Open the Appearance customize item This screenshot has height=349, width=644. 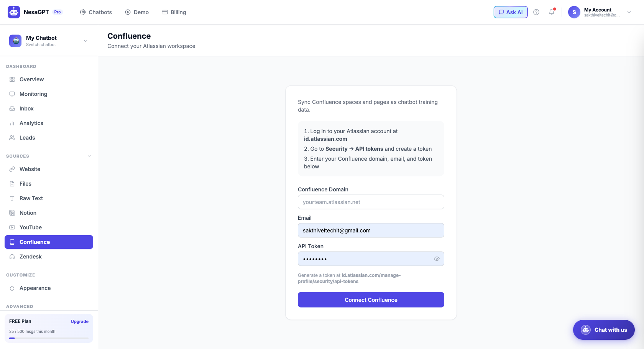pyautogui.click(x=49, y=288)
